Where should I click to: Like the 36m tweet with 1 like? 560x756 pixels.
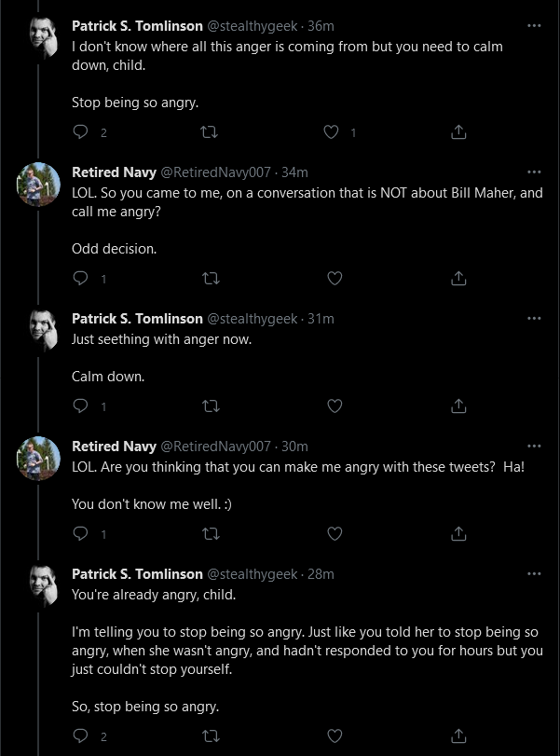tap(331, 131)
